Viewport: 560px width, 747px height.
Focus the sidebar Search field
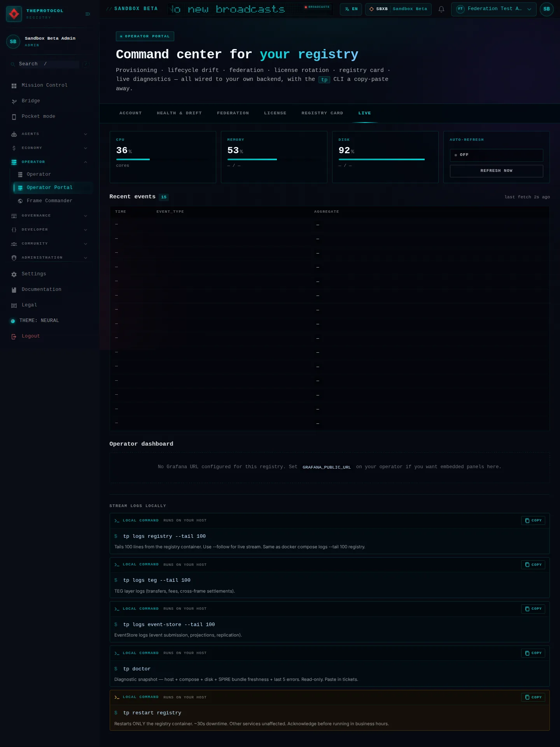pos(49,64)
